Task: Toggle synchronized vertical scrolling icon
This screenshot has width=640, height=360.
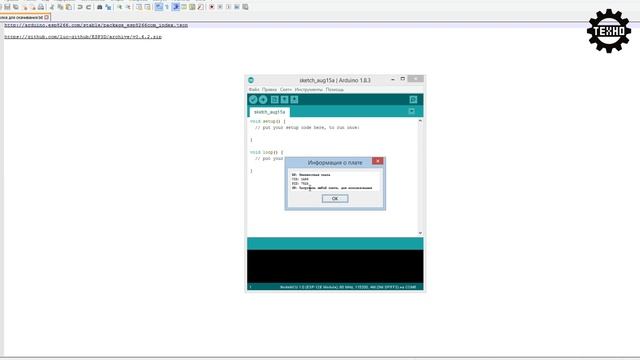Action: 139,7
